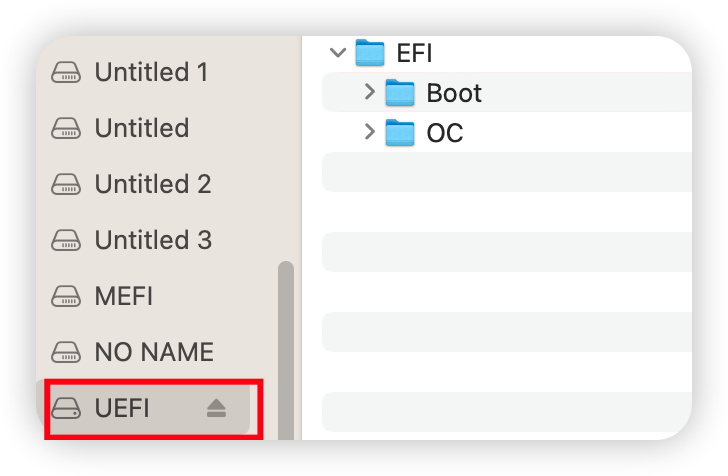The height and width of the screenshot is (476, 728).
Task: Click the sidebar scrollbar
Action: [285, 340]
